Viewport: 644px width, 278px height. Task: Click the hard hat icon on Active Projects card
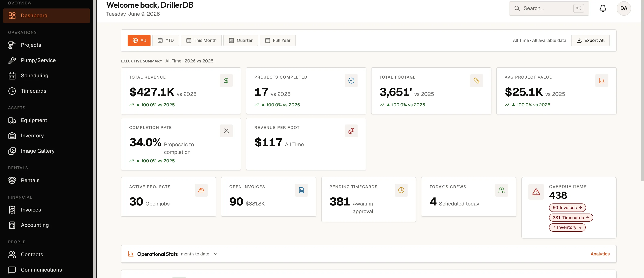pos(201,190)
